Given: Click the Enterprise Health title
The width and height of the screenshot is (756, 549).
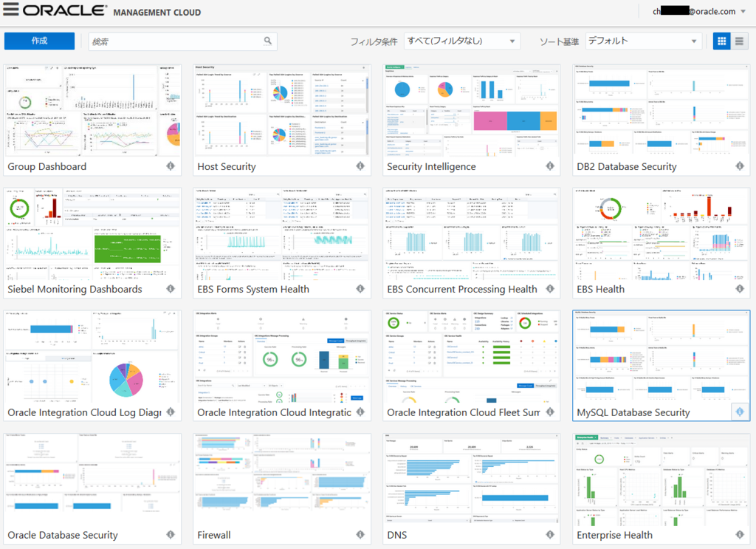Looking at the screenshot, I should point(614,535).
